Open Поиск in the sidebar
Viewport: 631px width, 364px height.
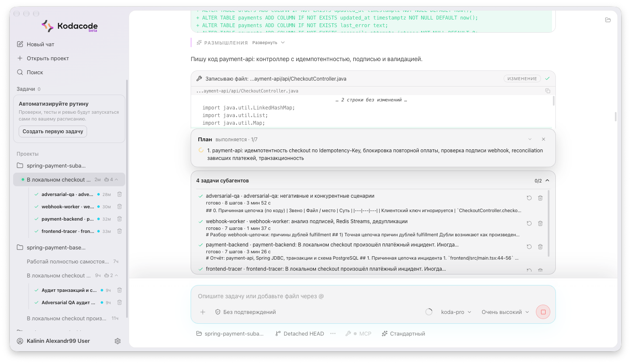(30, 72)
